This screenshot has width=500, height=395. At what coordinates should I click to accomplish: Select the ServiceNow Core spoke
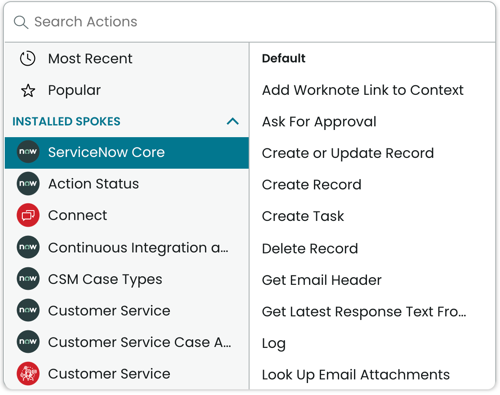(x=127, y=153)
